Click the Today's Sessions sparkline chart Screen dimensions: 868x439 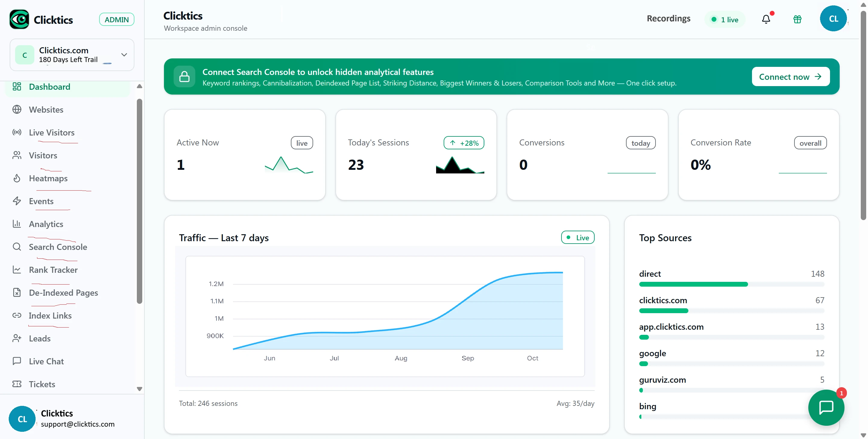(x=460, y=165)
